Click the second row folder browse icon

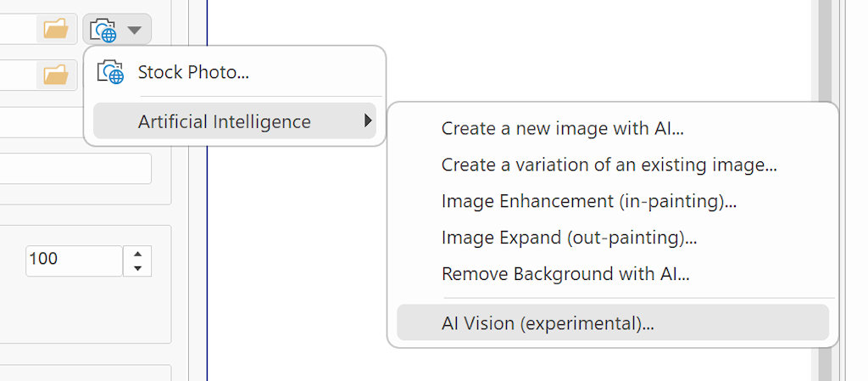pos(57,75)
